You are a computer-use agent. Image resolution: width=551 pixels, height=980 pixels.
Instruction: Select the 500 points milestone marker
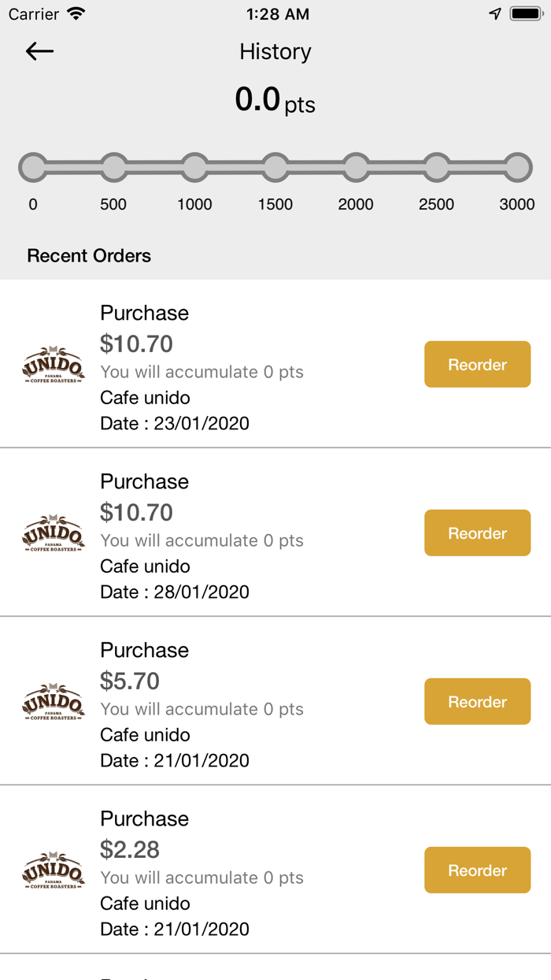(114, 168)
